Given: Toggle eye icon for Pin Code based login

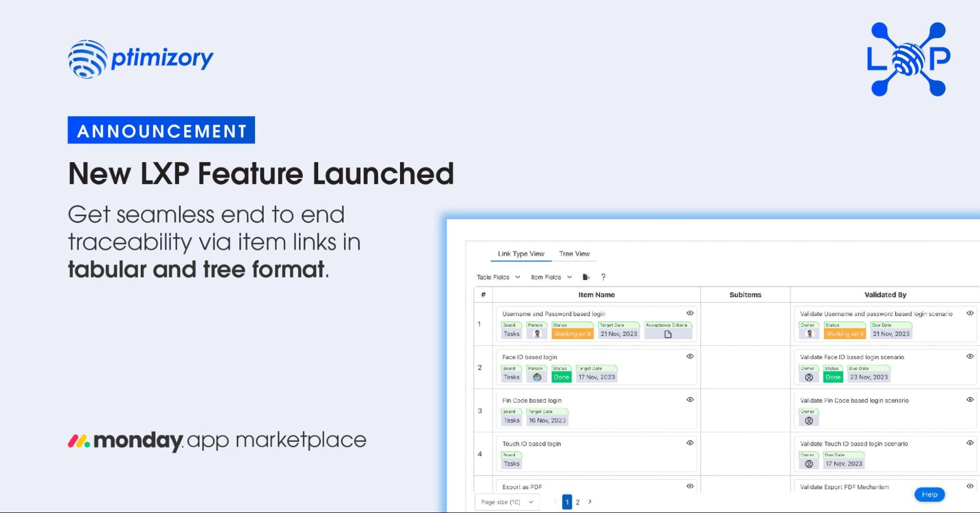Looking at the screenshot, I should pyautogui.click(x=690, y=400).
